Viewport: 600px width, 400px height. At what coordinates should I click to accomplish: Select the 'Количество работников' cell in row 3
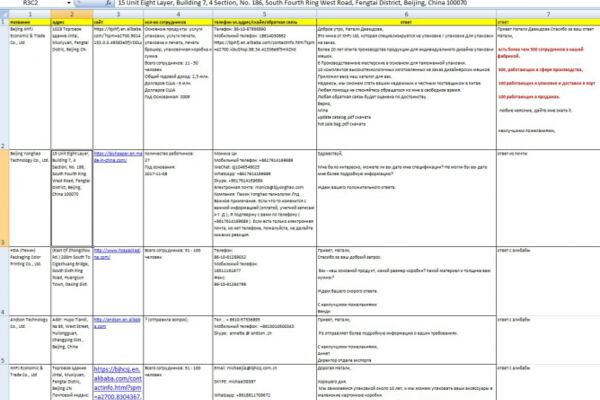coord(178,198)
